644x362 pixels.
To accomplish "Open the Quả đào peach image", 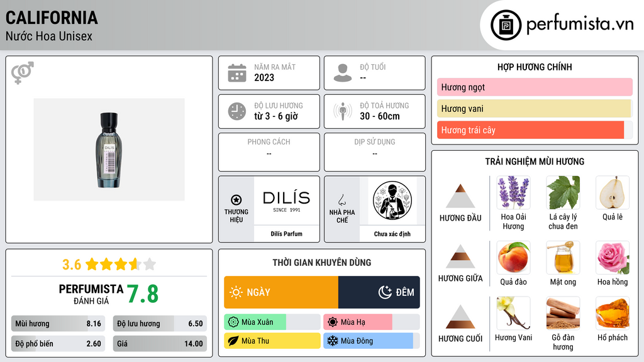I will 513,258.
